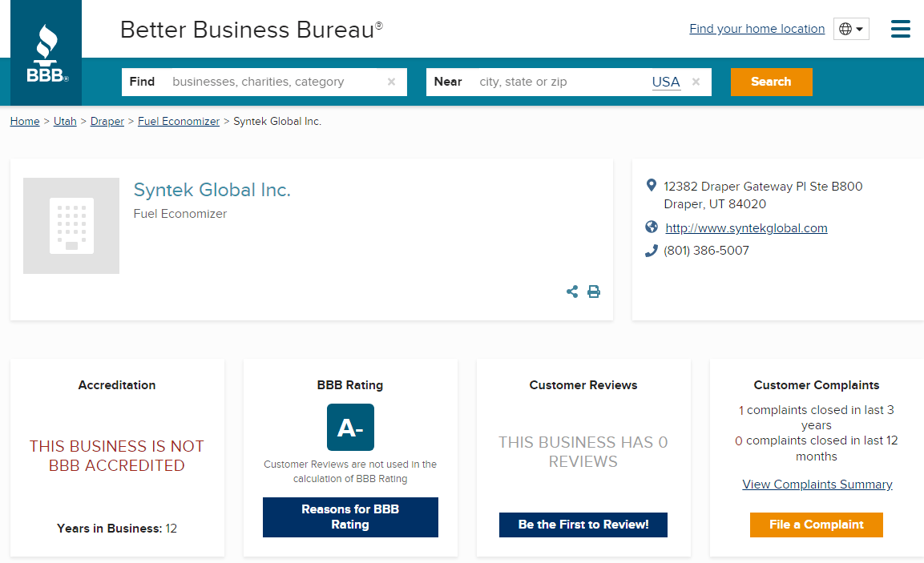Click Syntek Global Inc. breadcrumb text
The width and height of the screenshot is (924, 563).
pos(277,121)
